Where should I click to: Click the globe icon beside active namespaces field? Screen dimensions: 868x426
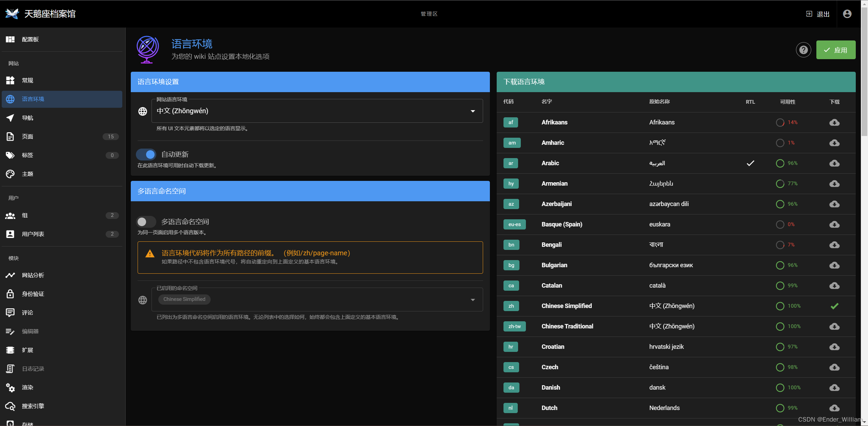pyautogui.click(x=143, y=300)
